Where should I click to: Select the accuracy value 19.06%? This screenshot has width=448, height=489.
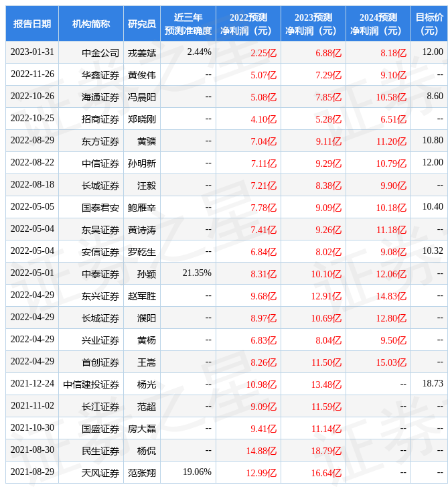(197, 472)
